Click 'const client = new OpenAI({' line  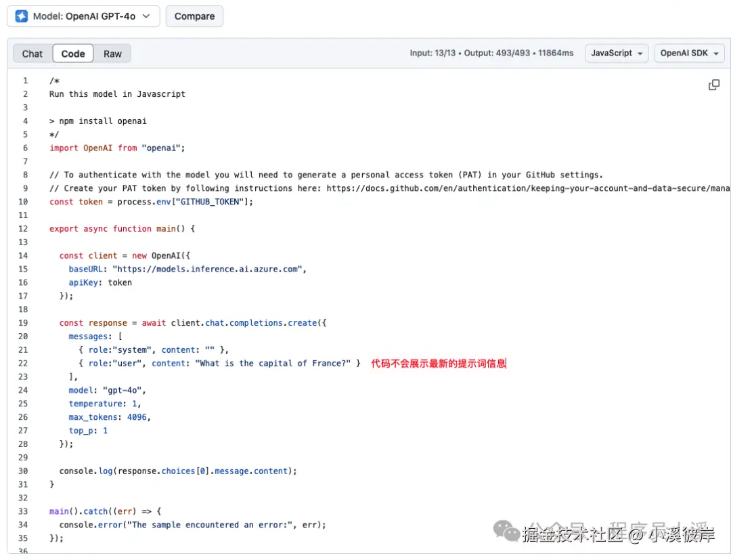[125, 256]
